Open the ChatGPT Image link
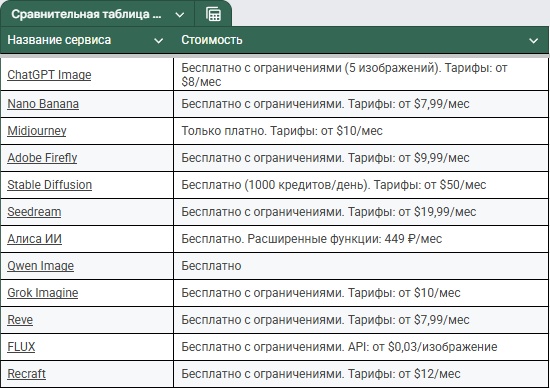Screen dimensions: 550x388 [x=49, y=75]
